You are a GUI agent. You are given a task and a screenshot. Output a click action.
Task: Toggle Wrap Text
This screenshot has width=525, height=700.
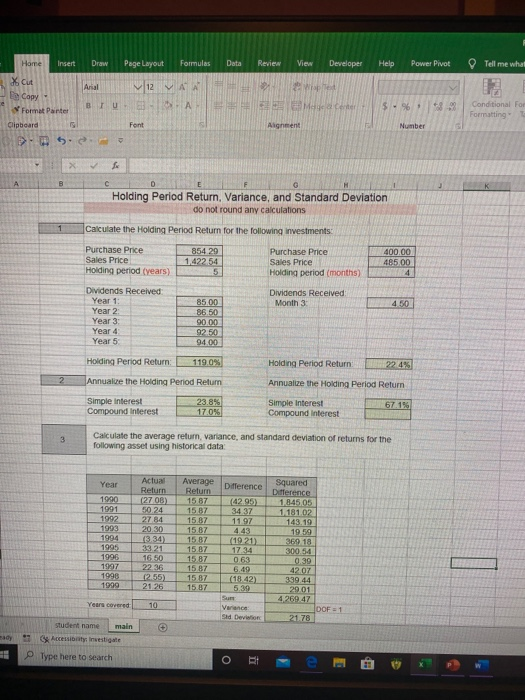point(314,87)
